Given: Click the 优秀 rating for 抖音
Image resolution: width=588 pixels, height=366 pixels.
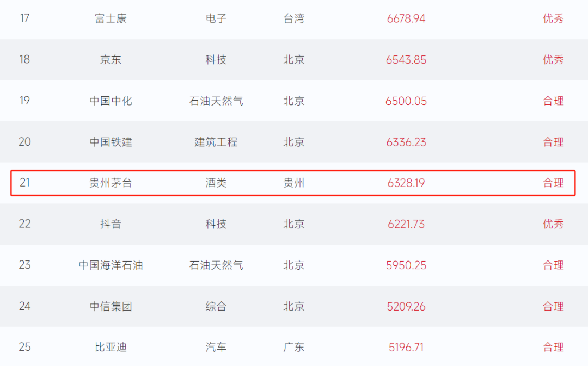Looking at the screenshot, I should (x=553, y=224).
